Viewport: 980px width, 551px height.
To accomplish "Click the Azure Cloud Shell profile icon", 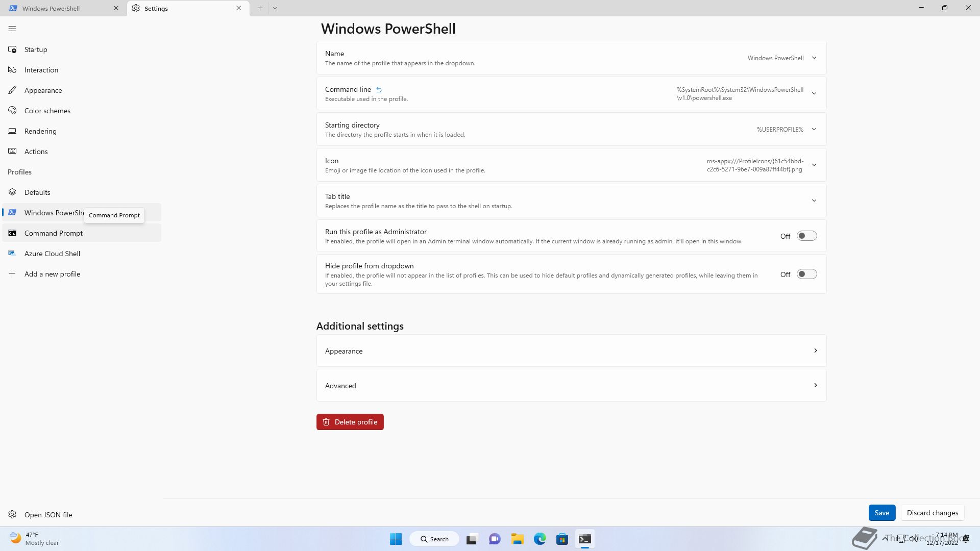I will pos(12,254).
